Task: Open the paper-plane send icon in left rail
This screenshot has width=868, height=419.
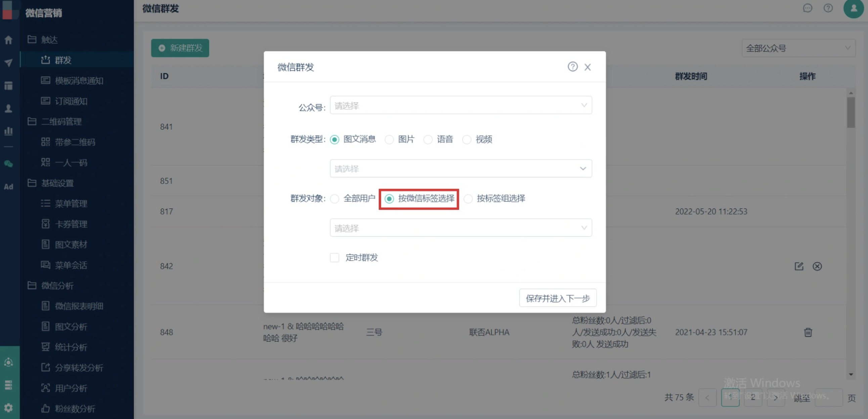Action: (x=8, y=62)
